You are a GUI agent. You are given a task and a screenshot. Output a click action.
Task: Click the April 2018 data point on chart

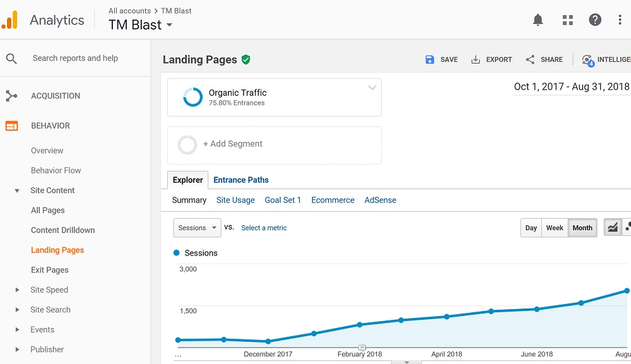(447, 317)
